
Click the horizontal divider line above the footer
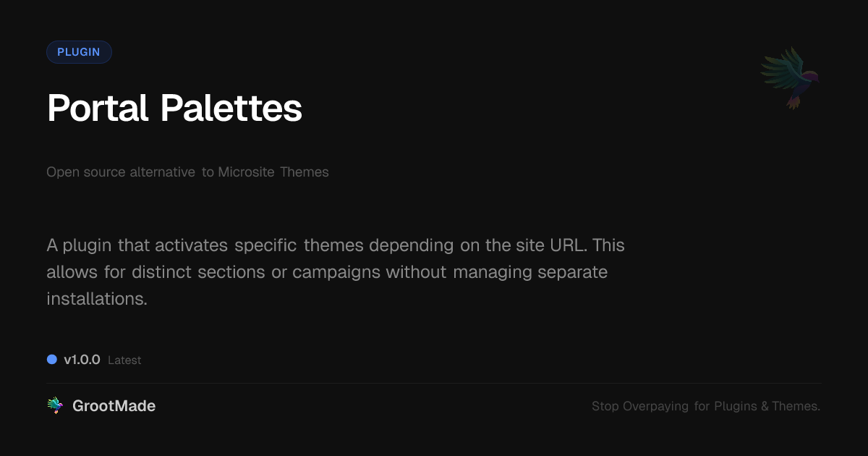pyautogui.click(x=434, y=383)
